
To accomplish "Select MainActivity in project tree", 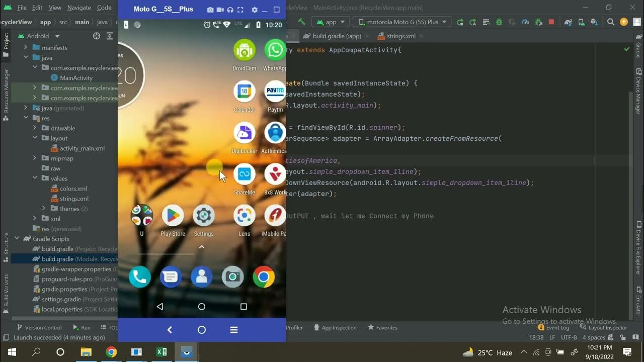I will (x=71, y=78).
